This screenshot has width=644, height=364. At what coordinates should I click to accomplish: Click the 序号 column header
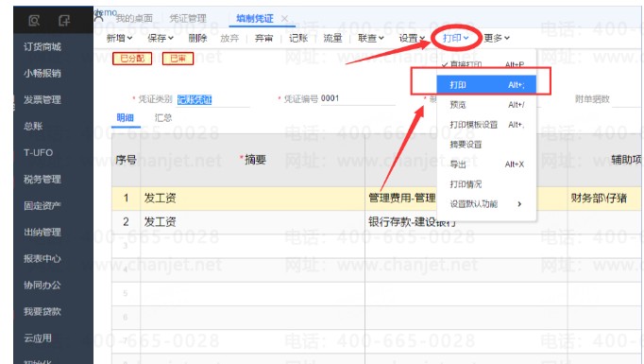tap(126, 160)
